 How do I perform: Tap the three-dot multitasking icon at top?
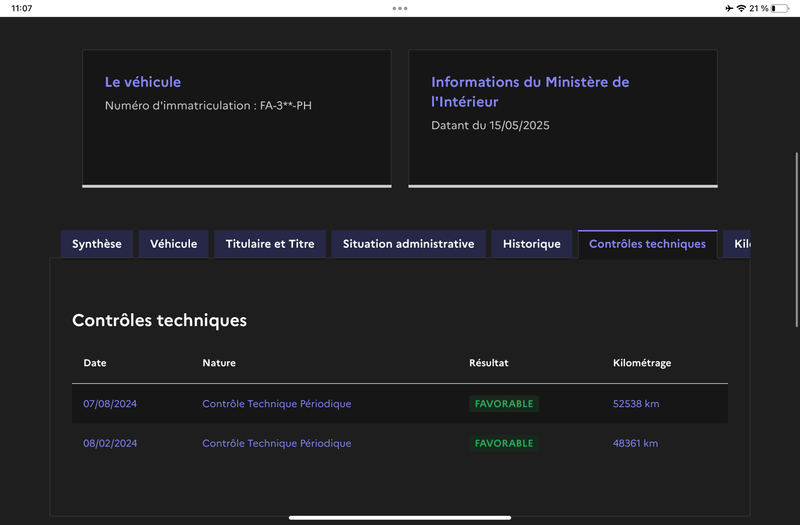(x=400, y=8)
